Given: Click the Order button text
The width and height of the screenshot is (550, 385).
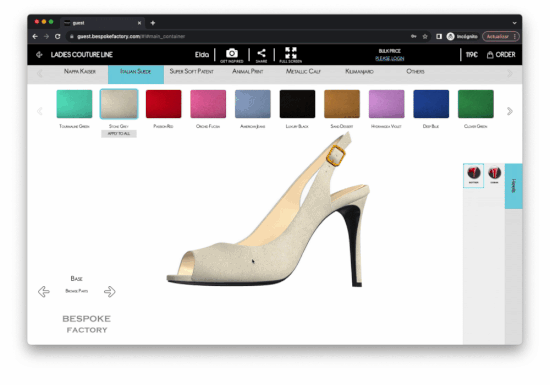Looking at the screenshot, I should click(x=505, y=55).
